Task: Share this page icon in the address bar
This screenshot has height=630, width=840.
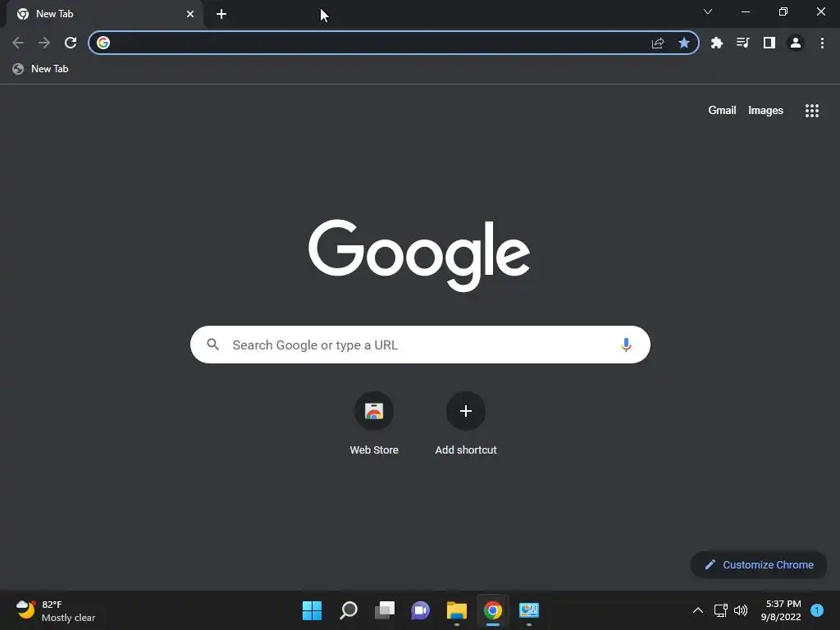Action: [658, 43]
